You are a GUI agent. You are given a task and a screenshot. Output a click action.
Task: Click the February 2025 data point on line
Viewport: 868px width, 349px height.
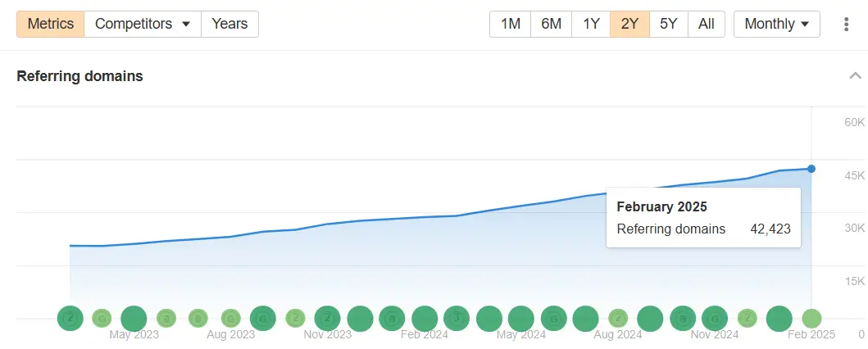[811, 169]
